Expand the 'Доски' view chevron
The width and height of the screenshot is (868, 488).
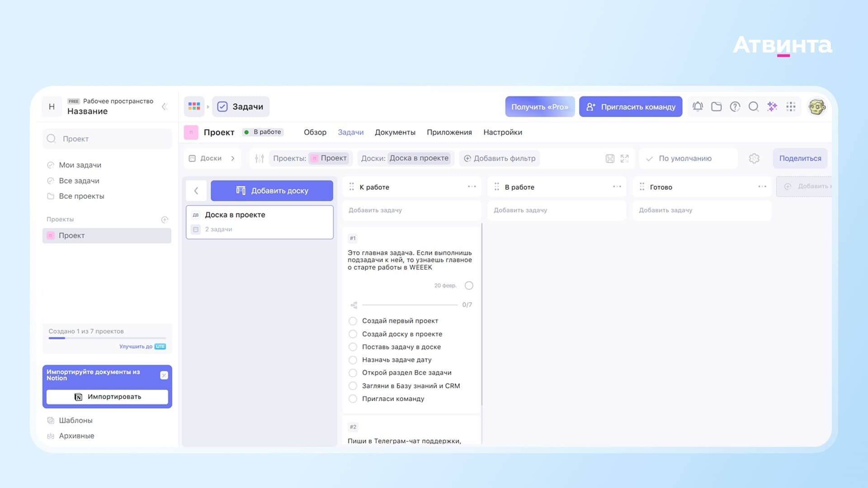pyautogui.click(x=233, y=159)
